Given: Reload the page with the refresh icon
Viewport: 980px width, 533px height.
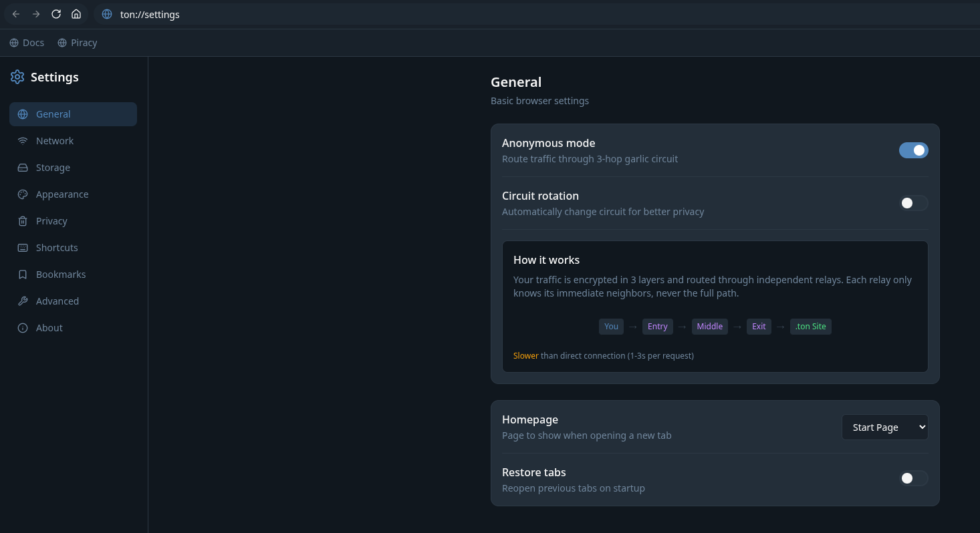Looking at the screenshot, I should point(56,14).
